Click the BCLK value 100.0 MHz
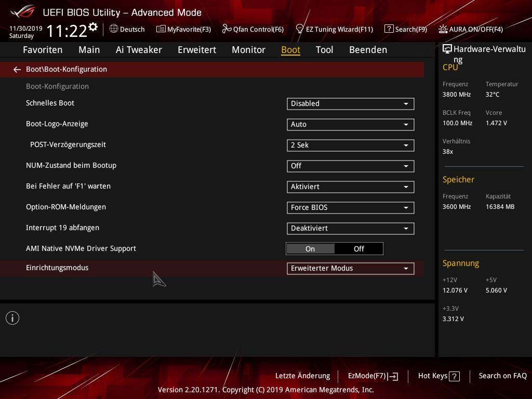Screen dimensions: 532x399 (x=457, y=123)
